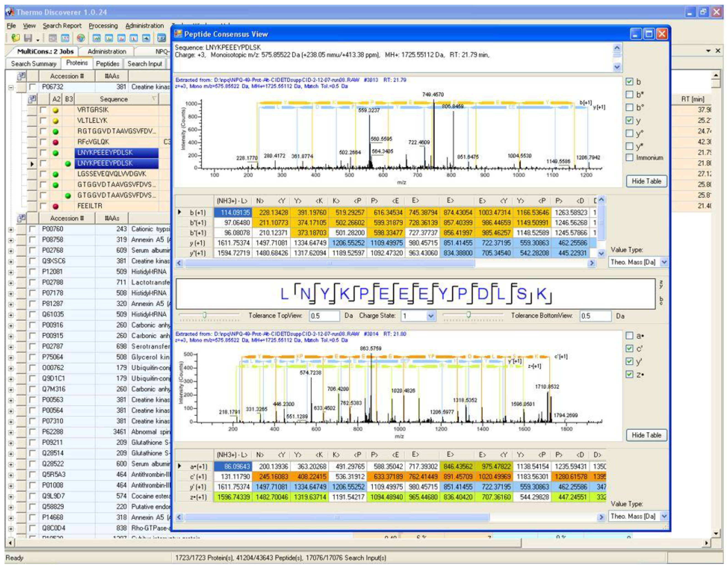Image resolution: width=728 pixels, height=569 pixels.
Task: Expand the P08758 protein row
Action: (x=11, y=240)
